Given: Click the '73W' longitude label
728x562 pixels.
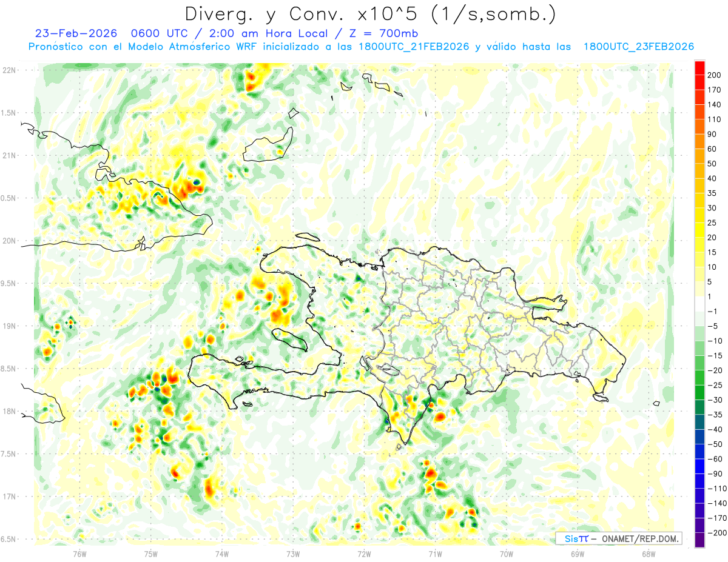Looking at the screenshot, I should click(293, 554).
